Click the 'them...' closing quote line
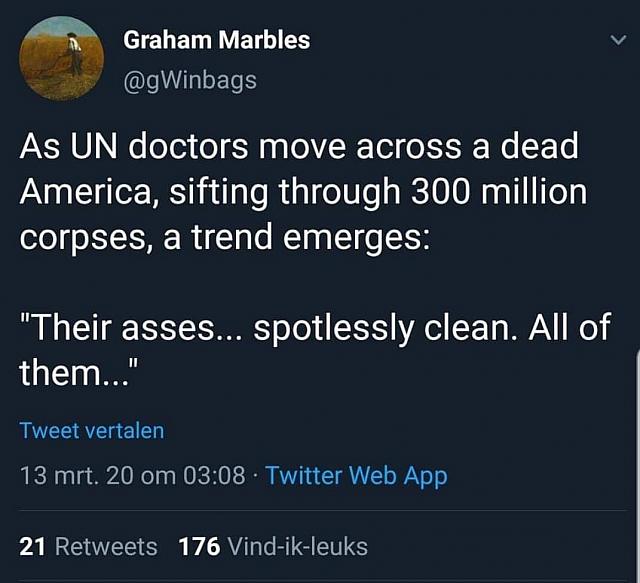The image size is (640, 583). 79,372
